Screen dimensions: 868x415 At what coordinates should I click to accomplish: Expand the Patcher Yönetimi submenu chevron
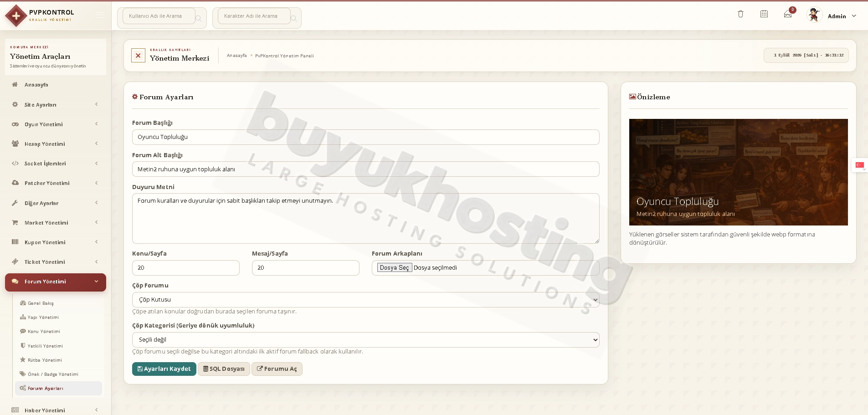point(97,183)
